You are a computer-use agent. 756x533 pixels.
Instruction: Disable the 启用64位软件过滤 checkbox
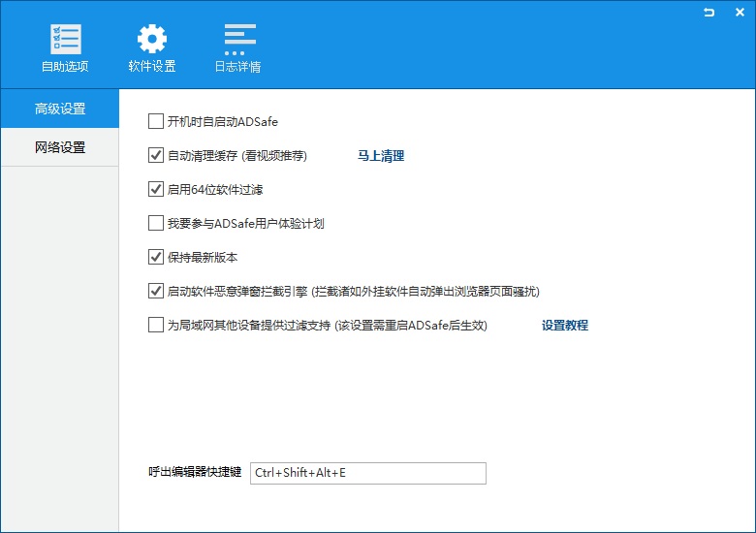pyautogui.click(x=156, y=190)
